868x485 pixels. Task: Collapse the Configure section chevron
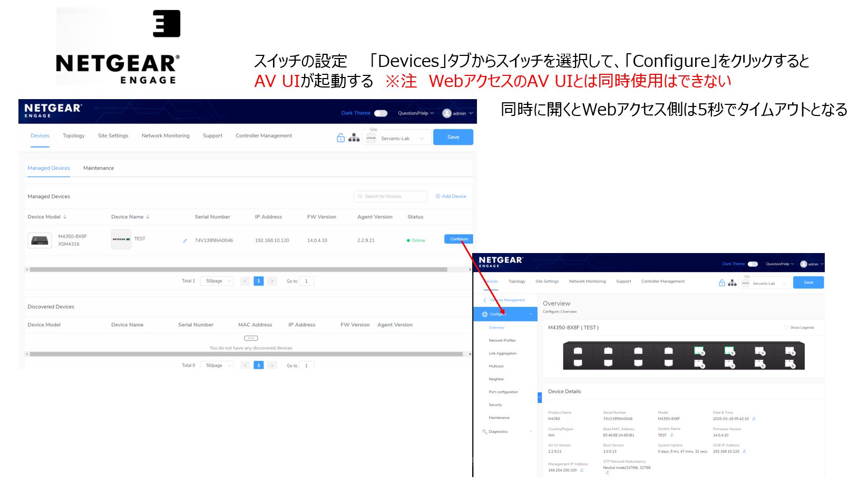[x=531, y=314]
